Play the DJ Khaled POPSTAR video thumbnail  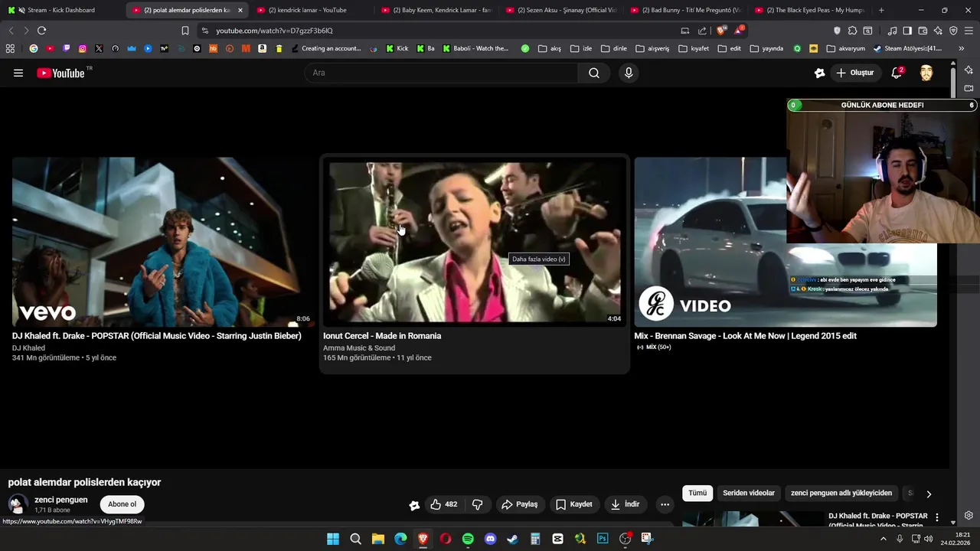[162, 242]
